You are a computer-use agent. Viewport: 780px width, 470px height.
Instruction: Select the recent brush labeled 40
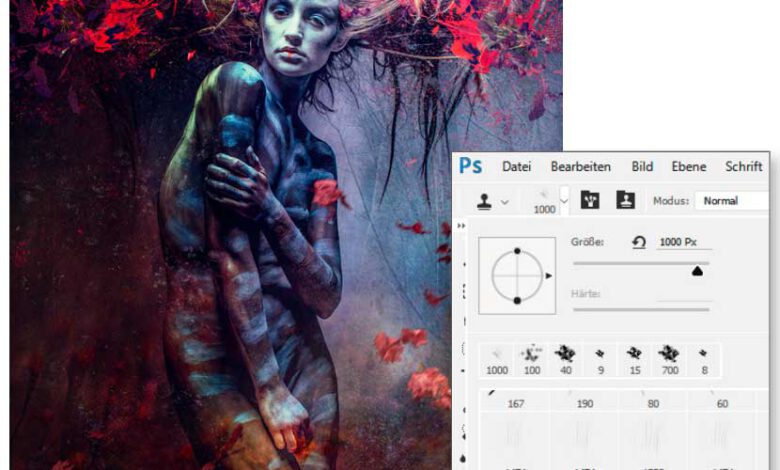click(566, 361)
